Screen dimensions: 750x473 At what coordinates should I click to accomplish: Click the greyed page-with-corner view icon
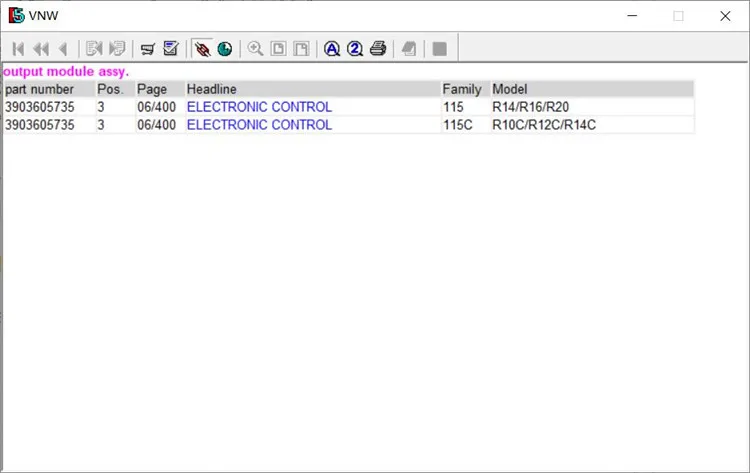(301, 49)
